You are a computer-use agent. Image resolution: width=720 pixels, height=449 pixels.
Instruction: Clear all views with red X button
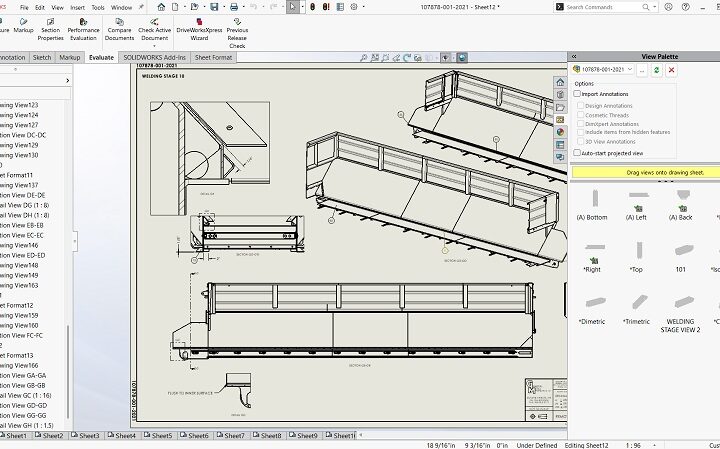pyautogui.click(x=671, y=70)
